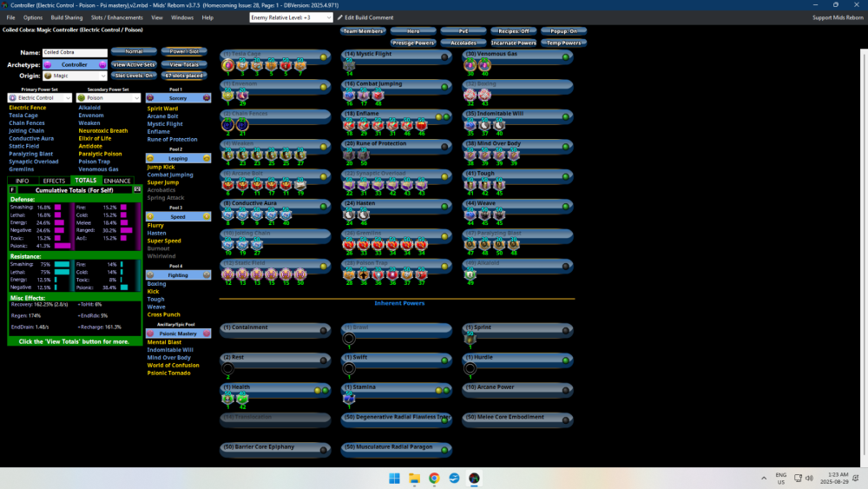Click left arrow icon on Sorcery pool
The width and height of the screenshot is (868, 489).
pyautogui.click(x=150, y=98)
